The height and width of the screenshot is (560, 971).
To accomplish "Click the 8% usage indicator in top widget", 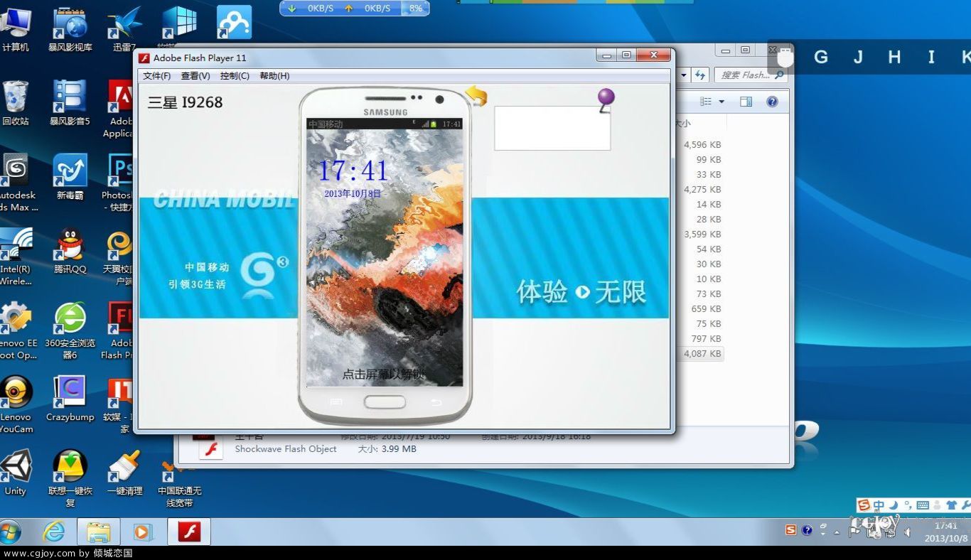I will 416,9.
